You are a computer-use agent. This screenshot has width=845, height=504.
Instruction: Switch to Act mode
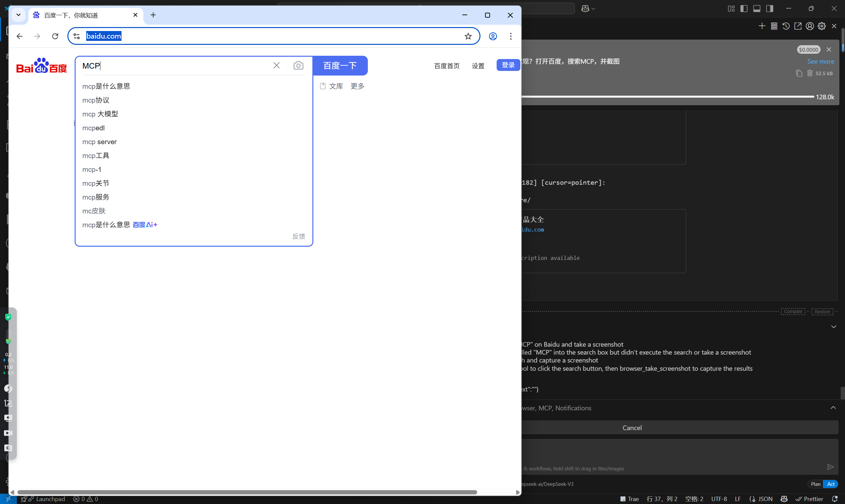(831, 484)
